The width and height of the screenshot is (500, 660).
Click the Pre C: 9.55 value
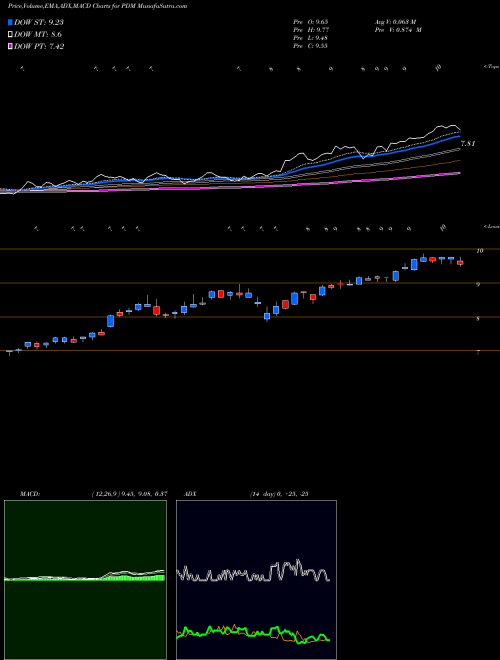(x=311, y=46)
